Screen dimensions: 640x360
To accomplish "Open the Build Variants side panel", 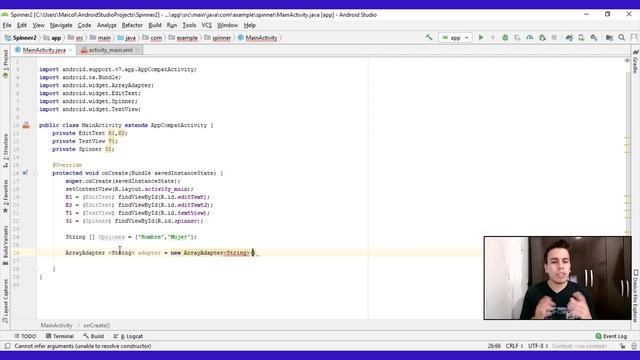I will tap(5, 245).
